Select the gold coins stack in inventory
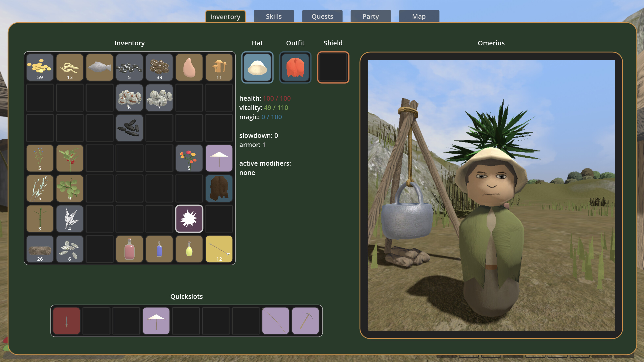Viewport: 644px width, 362px height. pos(40,68)
